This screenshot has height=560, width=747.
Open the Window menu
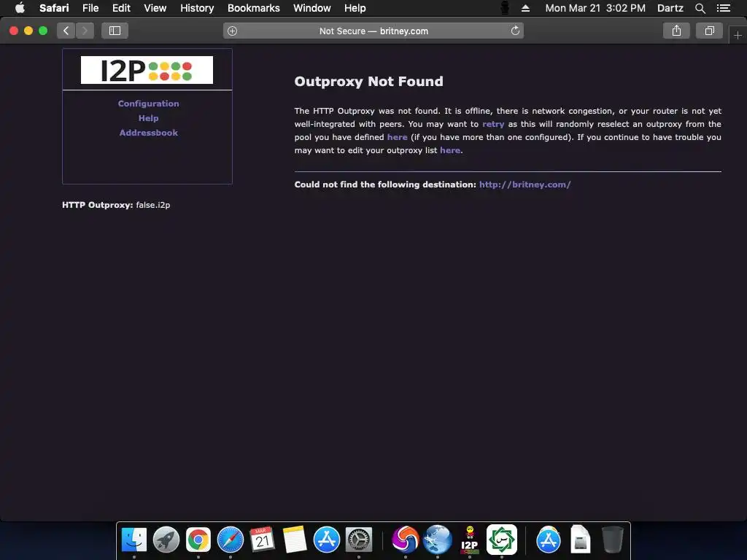[312, 8]
